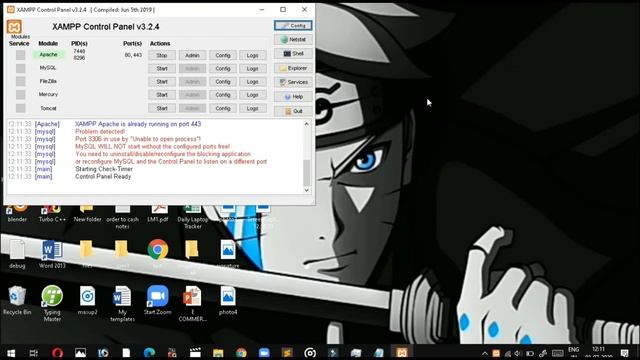Viewport: 640px width, 360px height.
Task: Click the "Control Panel Ready" log line
Action: (x=103, y=177)
